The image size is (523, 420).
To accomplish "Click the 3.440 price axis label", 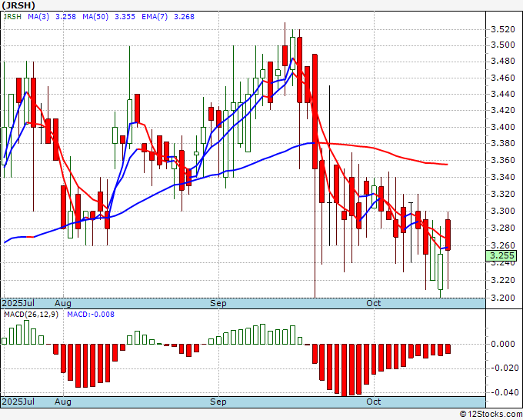I will (503, 94).
